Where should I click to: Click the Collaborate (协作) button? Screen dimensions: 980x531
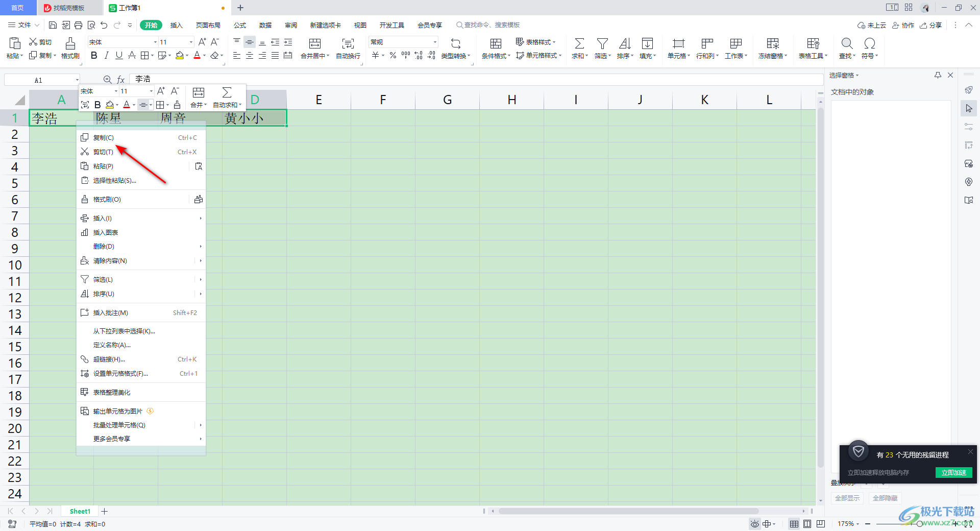click(x=903, y=25)
